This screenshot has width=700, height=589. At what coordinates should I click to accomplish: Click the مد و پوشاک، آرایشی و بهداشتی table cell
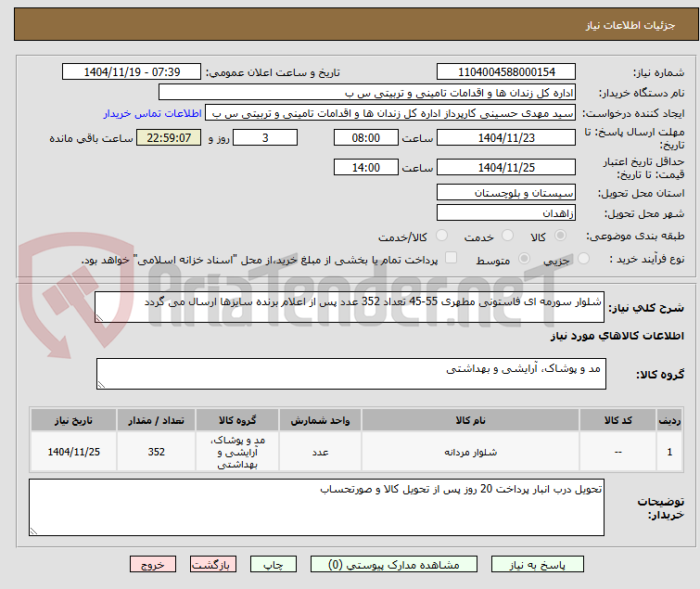coord(237,452)
